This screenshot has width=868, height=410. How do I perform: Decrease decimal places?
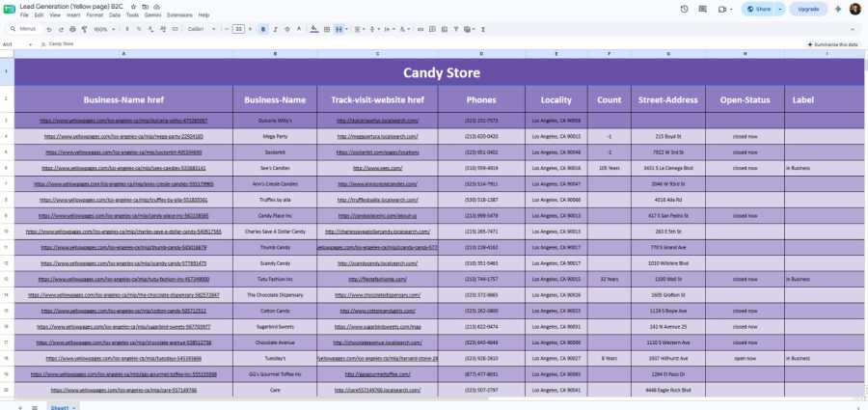151,29
